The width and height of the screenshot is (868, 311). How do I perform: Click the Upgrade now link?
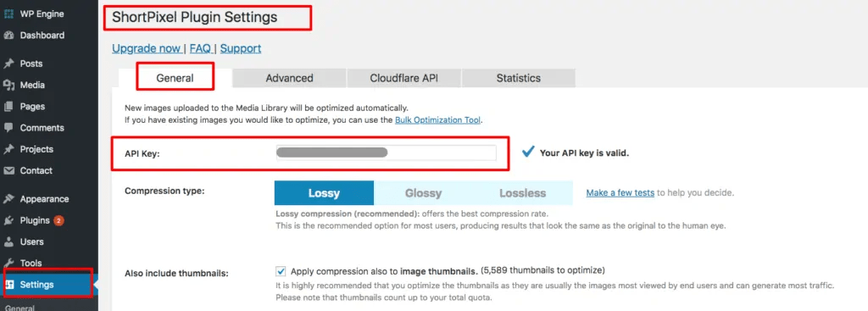pos(146,48)
